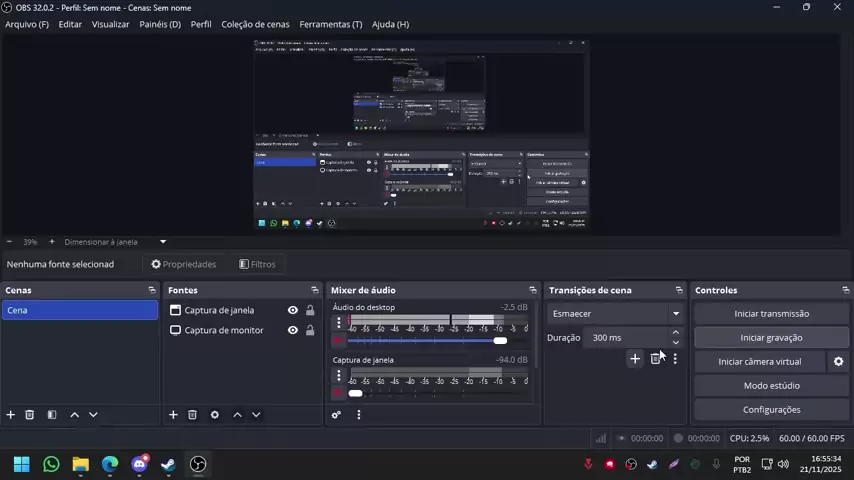854x480 pixels.
Task: Increase transition duration with up arrow
Action: click(676, 333)
